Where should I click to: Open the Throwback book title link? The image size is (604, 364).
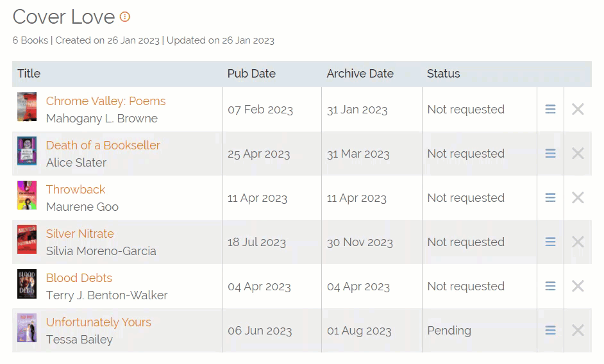(76, 190)
